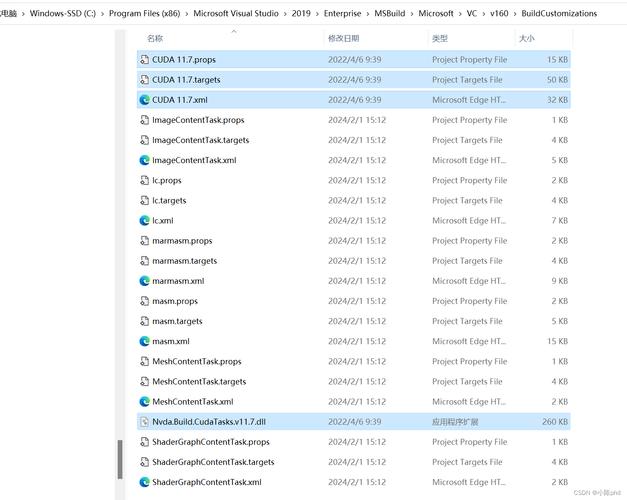Click the ShaderGraphContentTask.targets file icon
Image resolution: width=627 pixels, height=500 pixels.
point(144,462)
